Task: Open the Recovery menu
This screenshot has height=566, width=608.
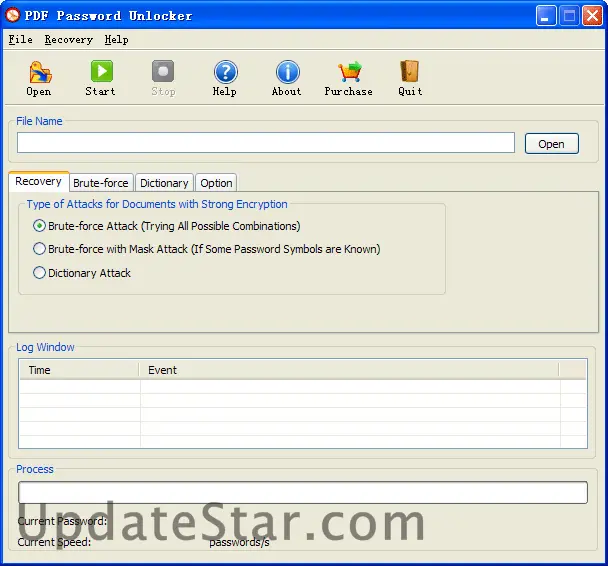Action: click(x=69, y=40)
